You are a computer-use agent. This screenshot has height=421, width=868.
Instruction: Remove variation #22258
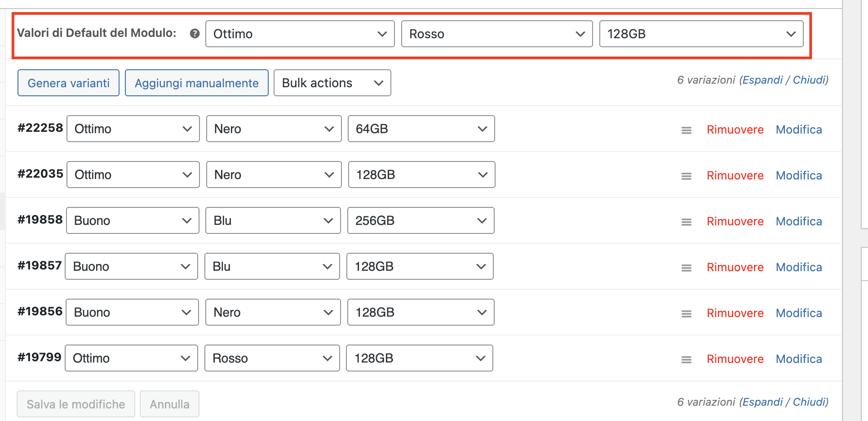735,130
